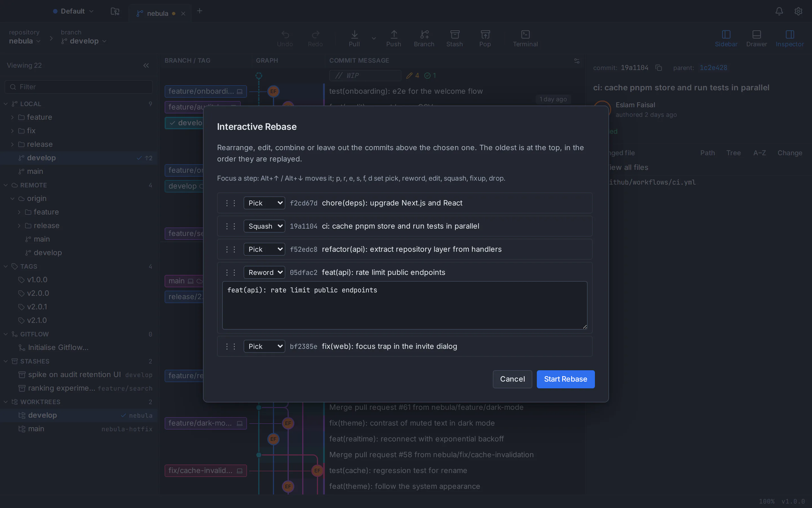This screenshot has width=812, height=508.
Task: Open the notifications bell
Action: (779, 11)
